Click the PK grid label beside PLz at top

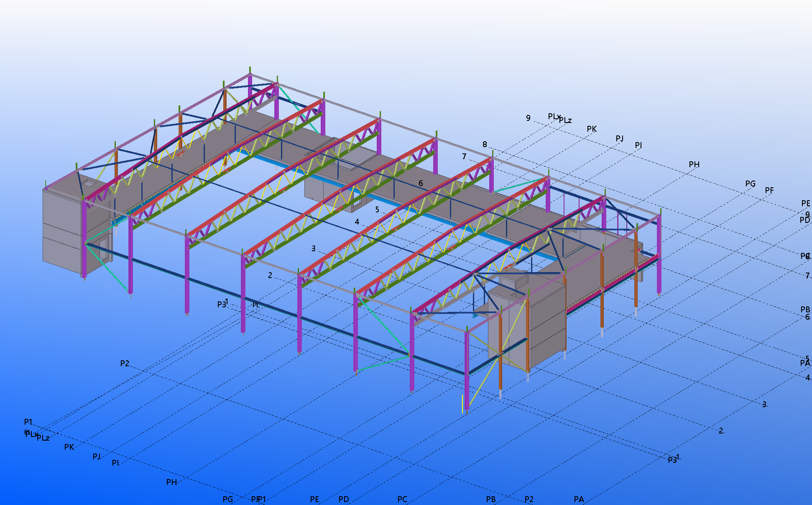pos(592,129)
